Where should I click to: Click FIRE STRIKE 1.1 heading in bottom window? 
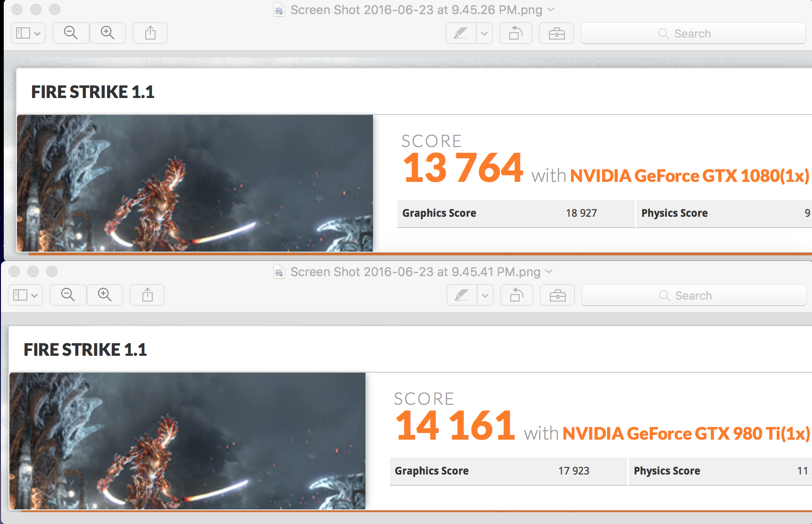pyautogui.click(x=85, y=350)
